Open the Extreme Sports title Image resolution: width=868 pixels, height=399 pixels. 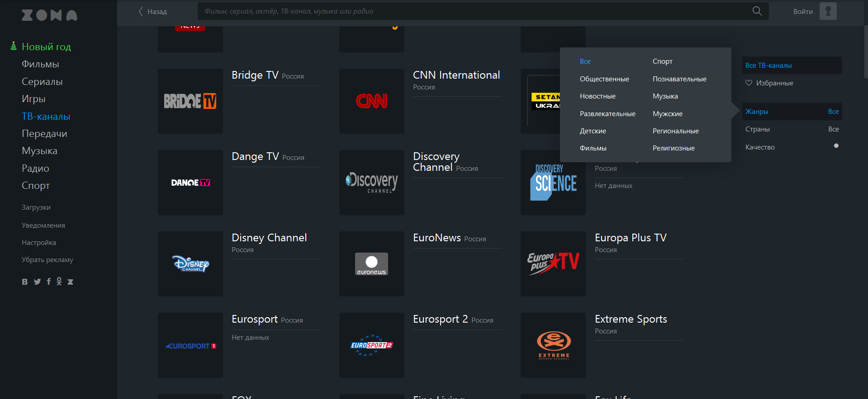631,319
